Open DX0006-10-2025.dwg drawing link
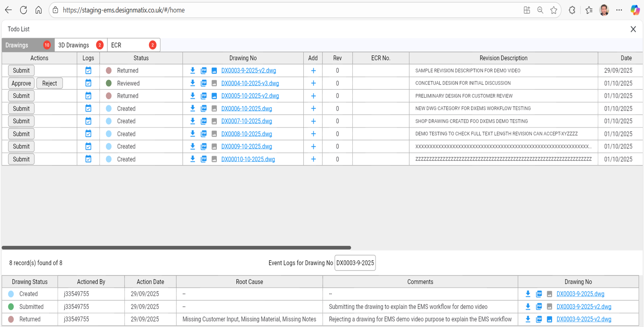The image size is (644, 327). click(247, 109)
